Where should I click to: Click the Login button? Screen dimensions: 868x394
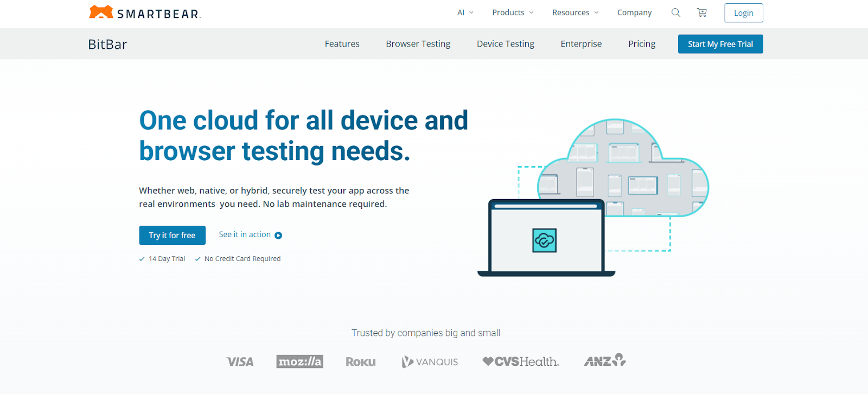(x=743, y=13)
